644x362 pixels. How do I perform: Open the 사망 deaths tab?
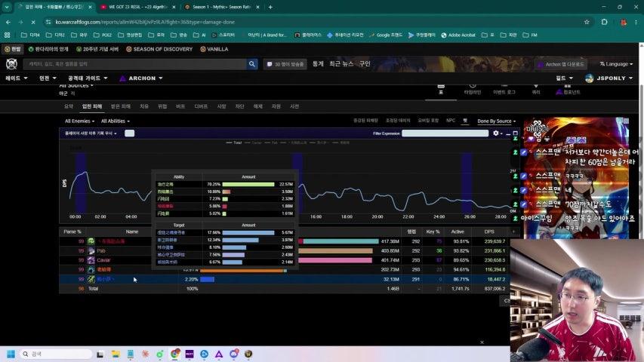(x=221, y=106)
